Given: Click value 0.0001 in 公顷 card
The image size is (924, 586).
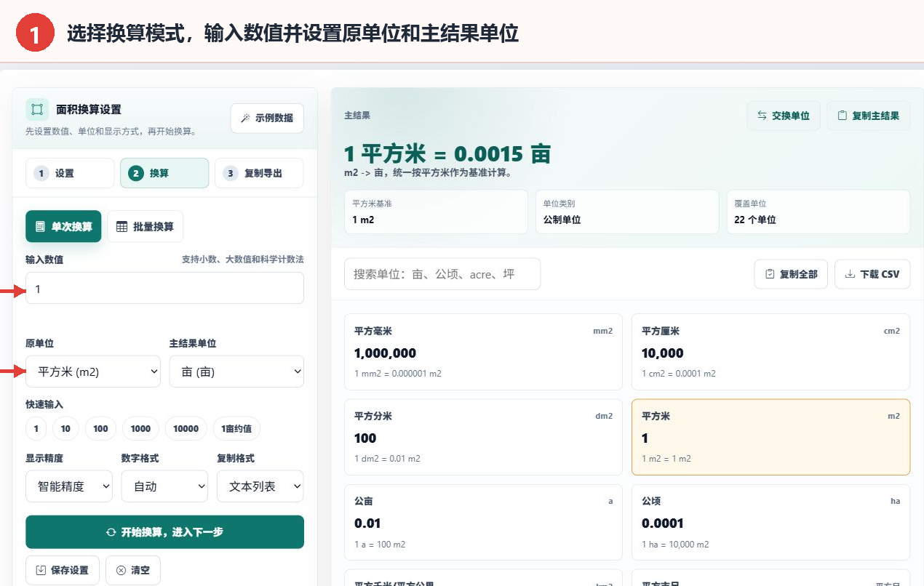Looking at the screenshot, I should click(x=662, y=523).
